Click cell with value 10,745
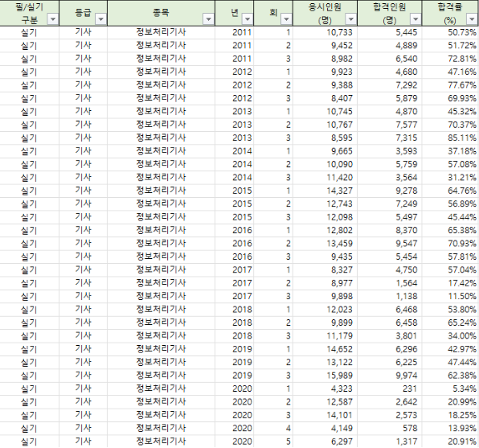The image size is (479, 448). pos(325,112)
